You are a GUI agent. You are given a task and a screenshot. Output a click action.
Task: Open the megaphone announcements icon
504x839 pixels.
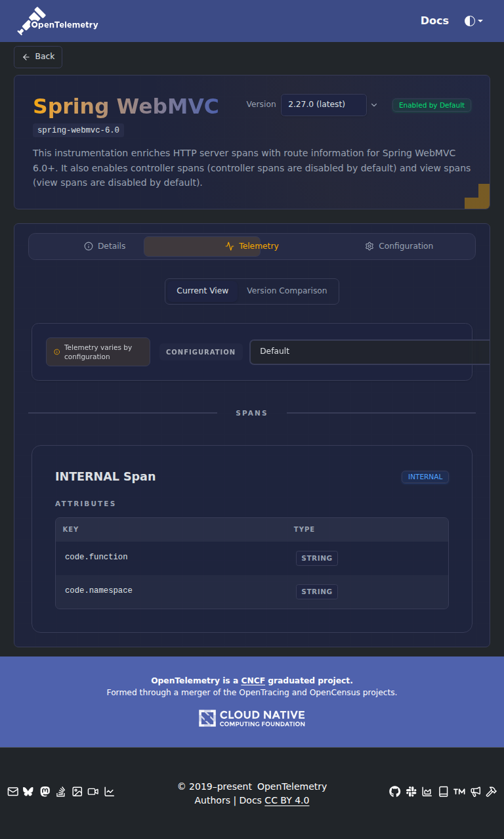click(475, 792)
